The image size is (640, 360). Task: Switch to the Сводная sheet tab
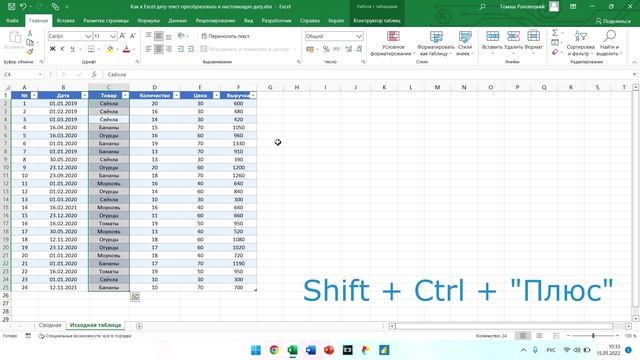[50, 325]
